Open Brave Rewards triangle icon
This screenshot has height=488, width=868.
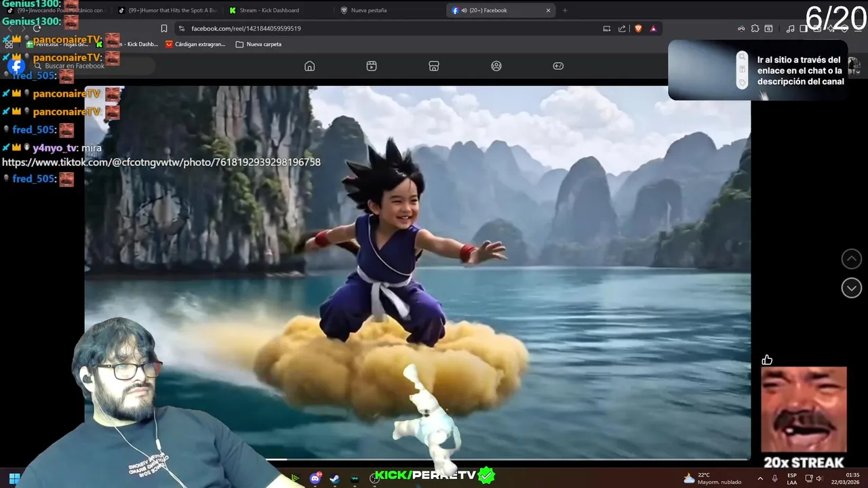[654, 28]
